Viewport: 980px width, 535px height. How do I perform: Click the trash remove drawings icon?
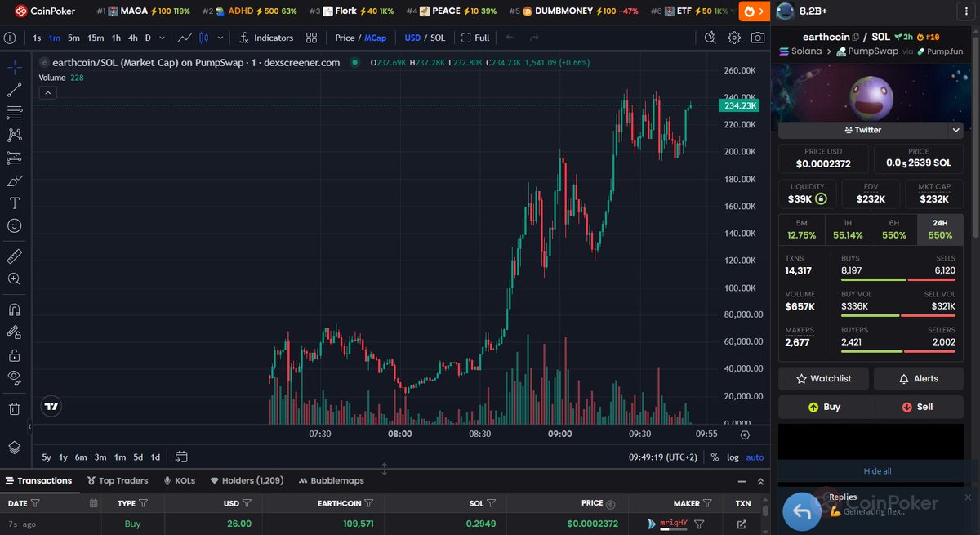point(14,408)
